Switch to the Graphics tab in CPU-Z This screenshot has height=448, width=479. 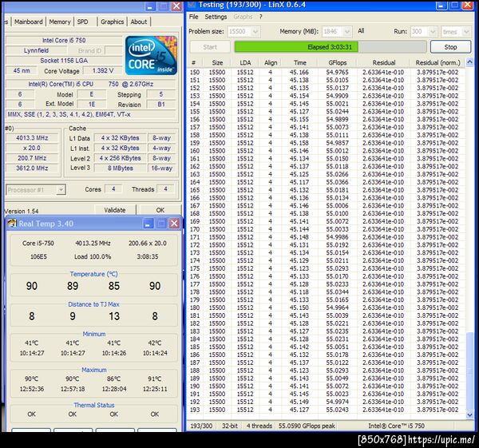click(x=112, y=22)
